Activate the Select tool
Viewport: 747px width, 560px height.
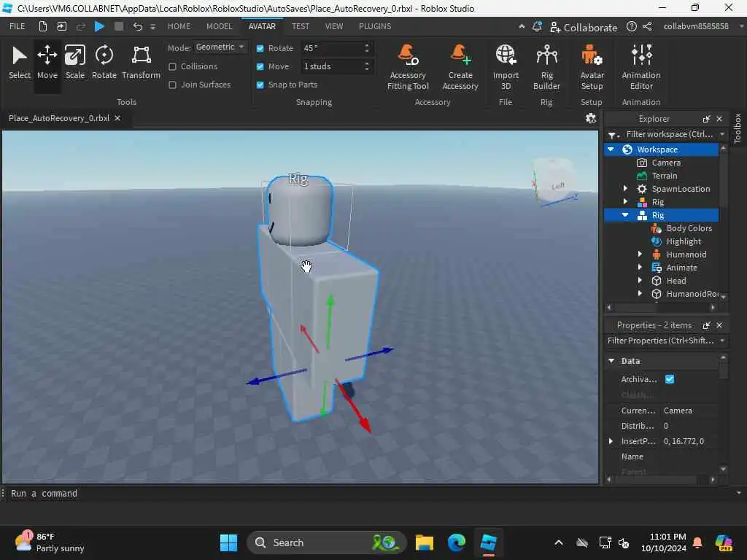[20, 63]
